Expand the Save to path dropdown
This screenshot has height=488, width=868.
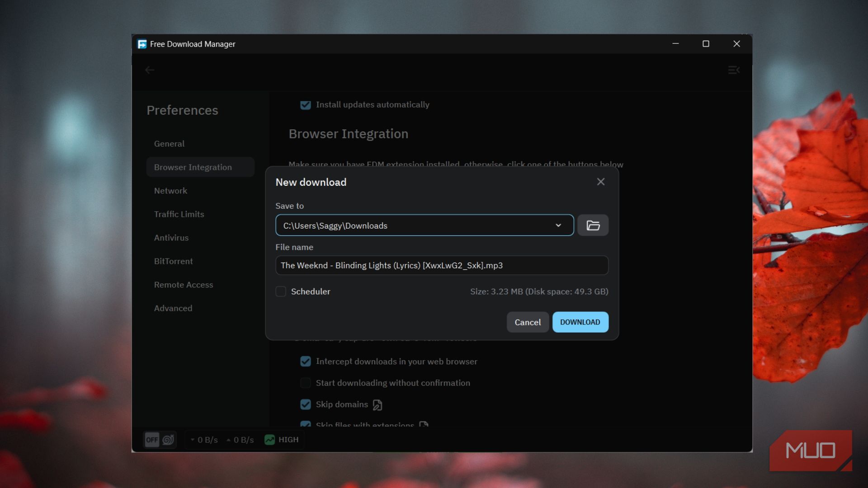pyautogui.click(x=558, y=225)
